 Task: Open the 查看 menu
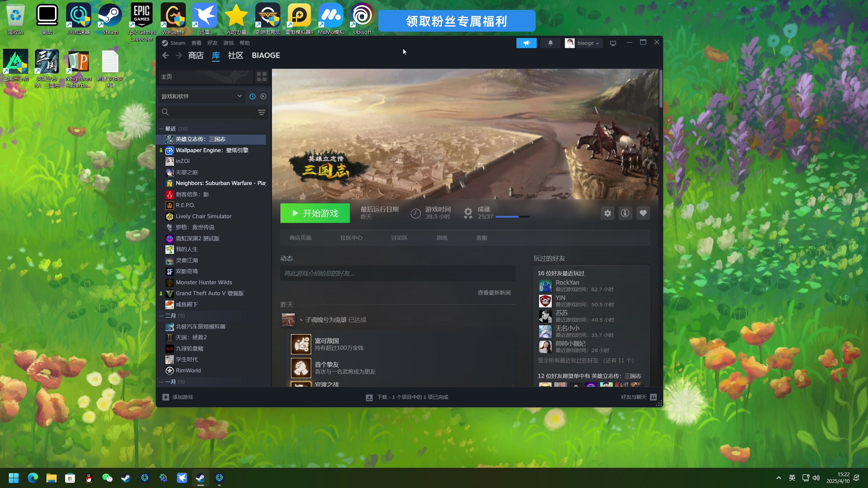pos(196,43)
